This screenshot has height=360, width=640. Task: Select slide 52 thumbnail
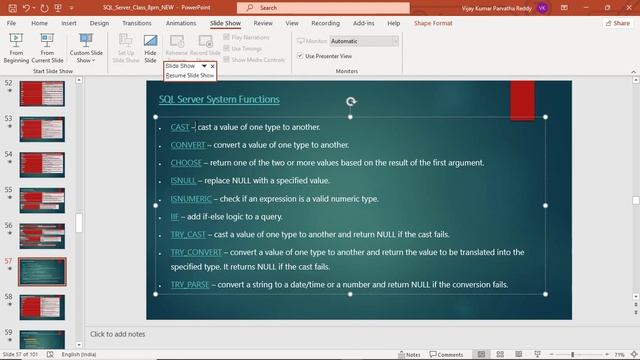pos(42,93)
